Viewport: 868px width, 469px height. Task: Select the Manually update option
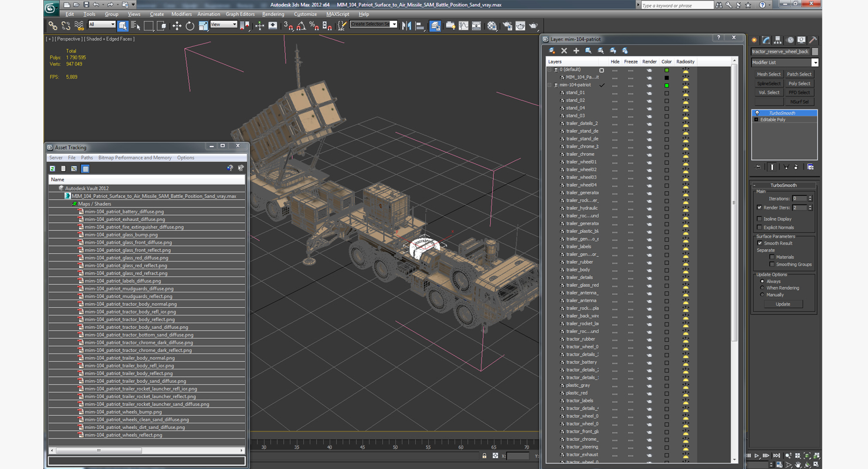[x=762, y=295]
